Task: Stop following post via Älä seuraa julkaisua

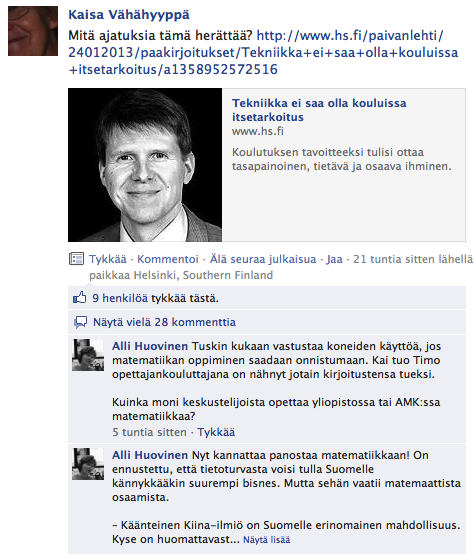Action: coord(263,259)
